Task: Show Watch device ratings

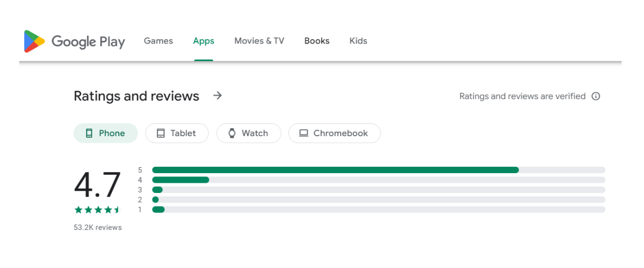Action: (x=248, y=133)
